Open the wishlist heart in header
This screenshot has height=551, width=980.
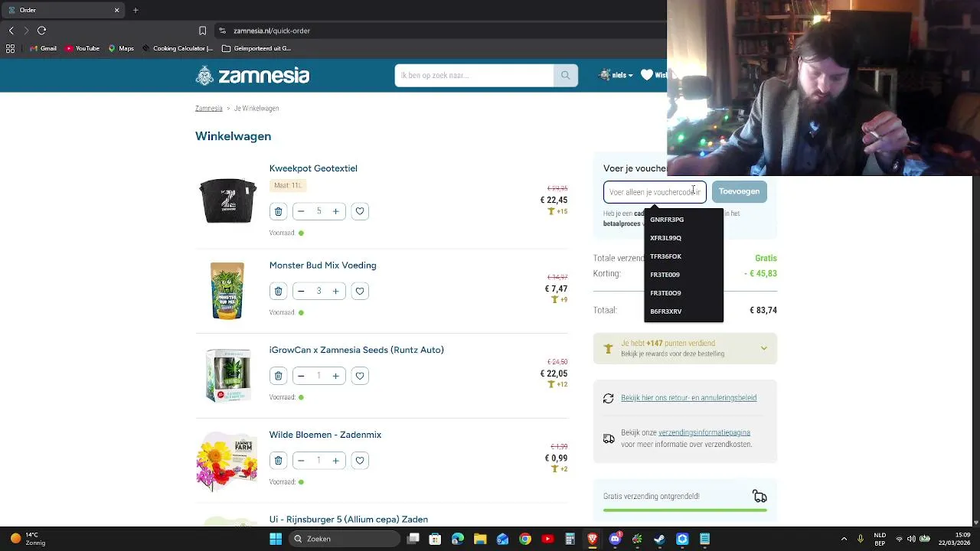647,75
